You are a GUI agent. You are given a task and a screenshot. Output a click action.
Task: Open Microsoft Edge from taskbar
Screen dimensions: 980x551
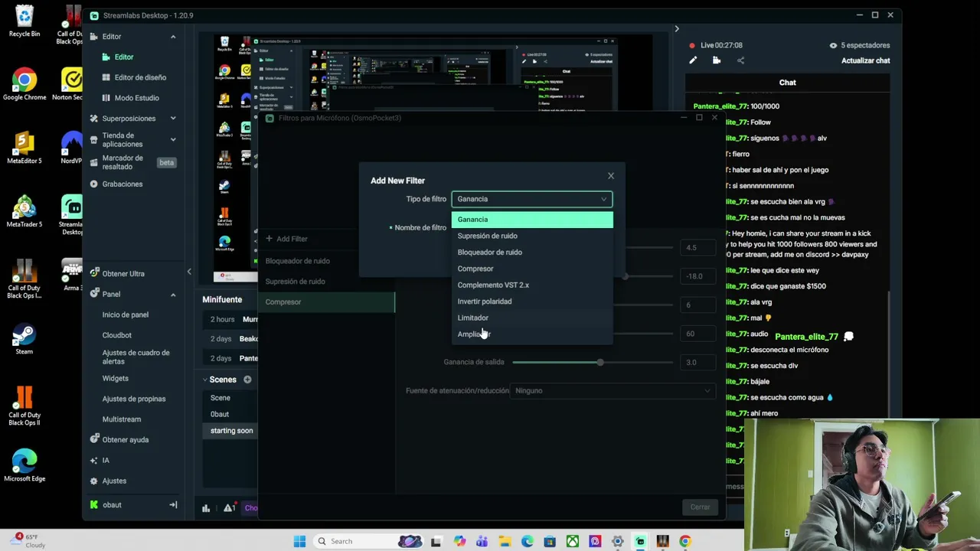527,541
